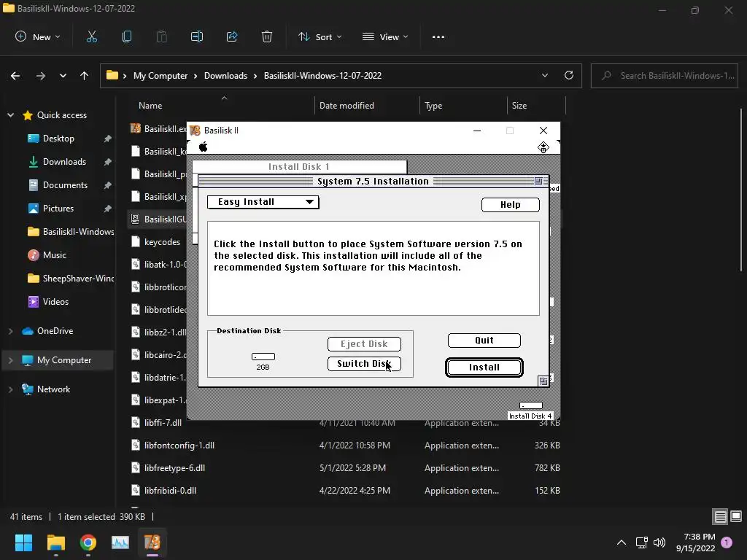Image resolution: width=747 pixels, height=560 pixels.
Task: Collapse Quick access tree
Action: (x=10, y=114)
